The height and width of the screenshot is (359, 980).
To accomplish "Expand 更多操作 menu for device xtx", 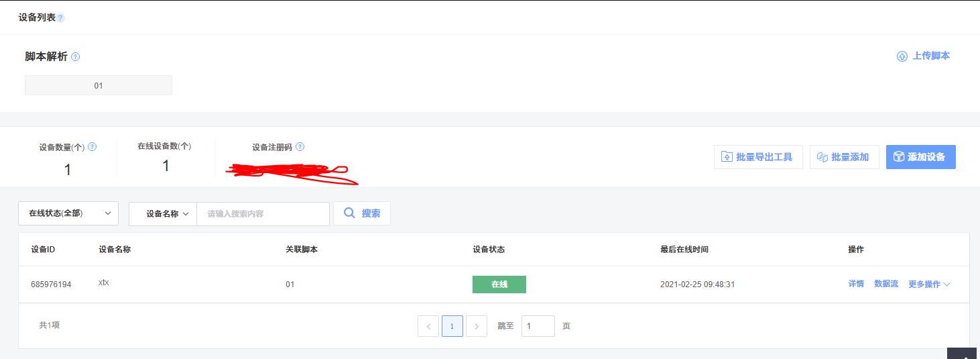I will pyautogui.click(x=929, y=285).
